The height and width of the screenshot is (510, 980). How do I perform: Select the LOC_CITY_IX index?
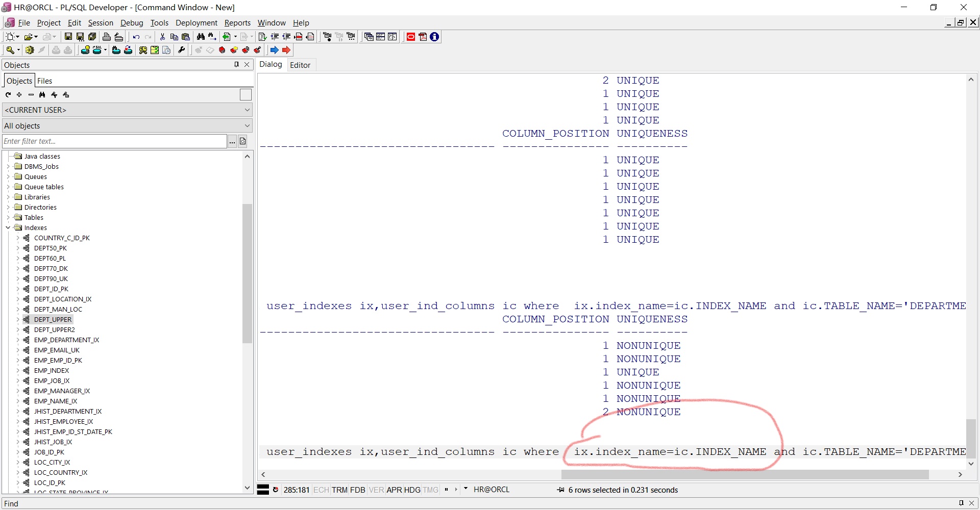point(52,463)
